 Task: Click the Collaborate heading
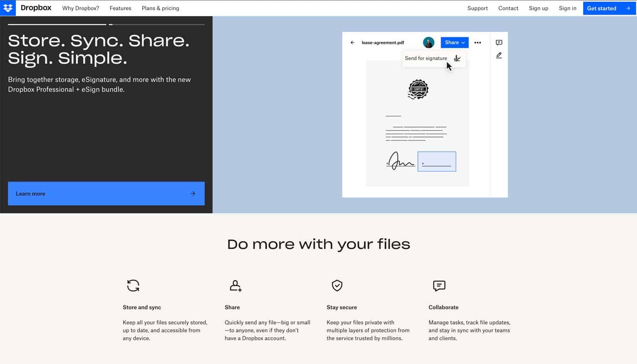click(x=444, y=308)
